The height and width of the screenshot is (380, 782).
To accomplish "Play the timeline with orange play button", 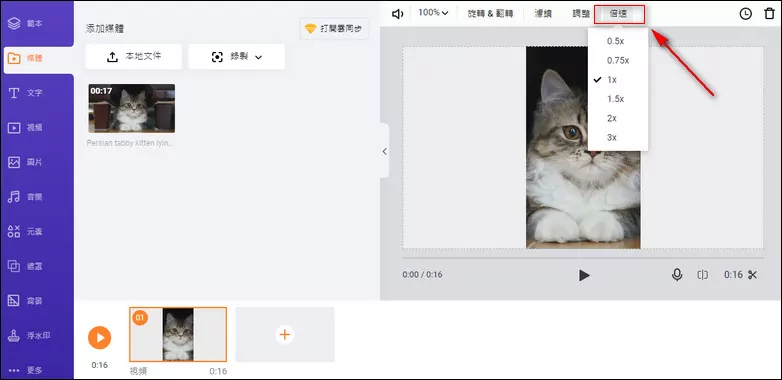I will (100, 338).
